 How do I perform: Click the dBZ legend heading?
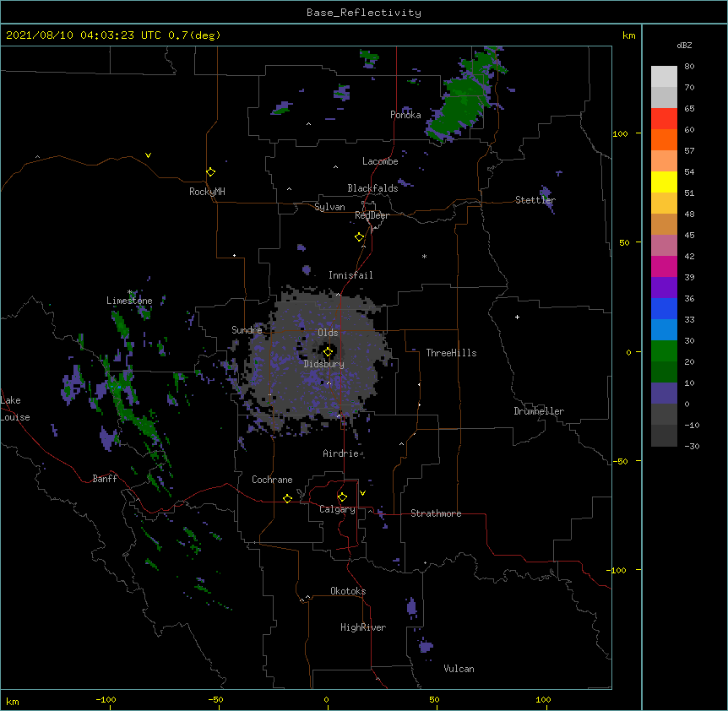(x=684, y=45)
